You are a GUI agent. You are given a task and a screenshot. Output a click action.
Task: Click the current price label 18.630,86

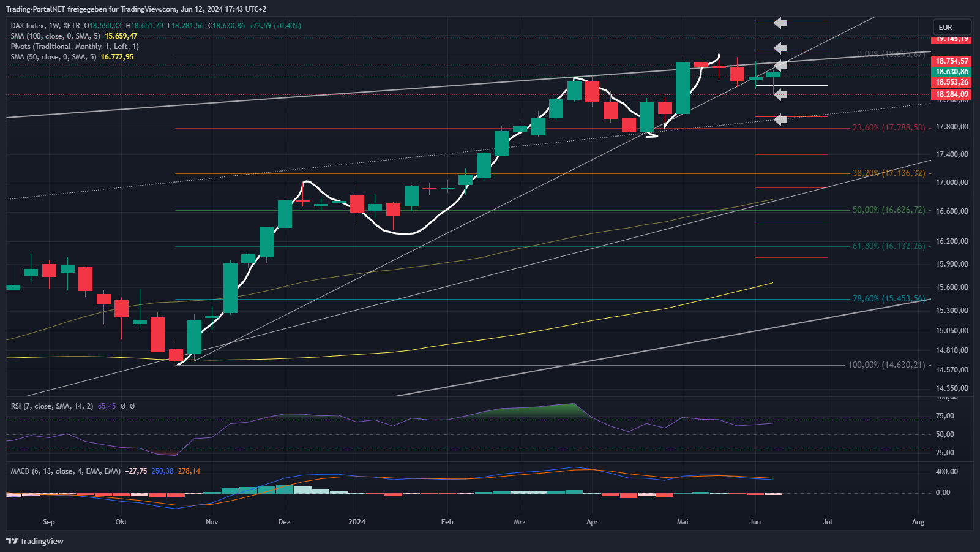point(951,72)
